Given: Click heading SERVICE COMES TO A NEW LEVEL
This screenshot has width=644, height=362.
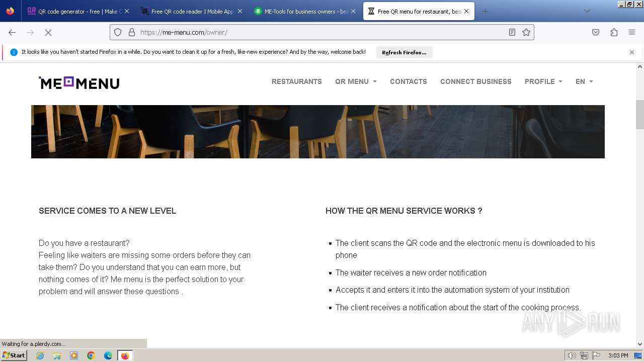Looking at the screenshot, I should [x=108, y=211].
